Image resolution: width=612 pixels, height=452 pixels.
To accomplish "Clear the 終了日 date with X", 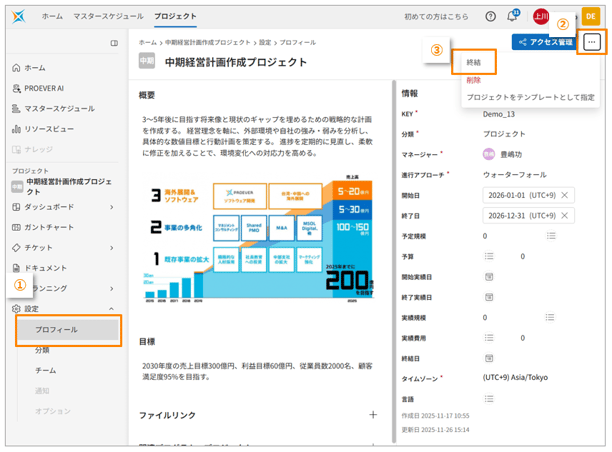I will (565, 216).
